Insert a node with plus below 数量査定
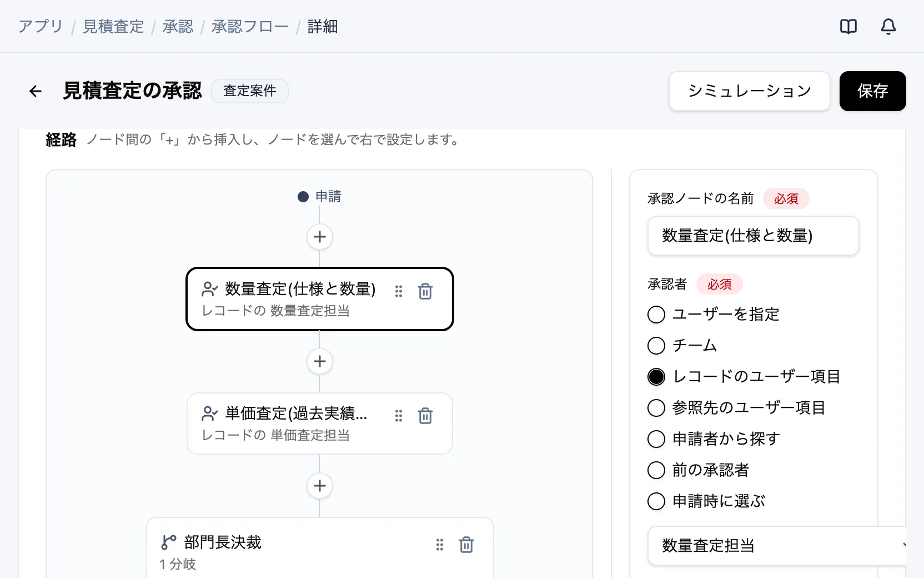924x578 pixels. pos(320,361)
